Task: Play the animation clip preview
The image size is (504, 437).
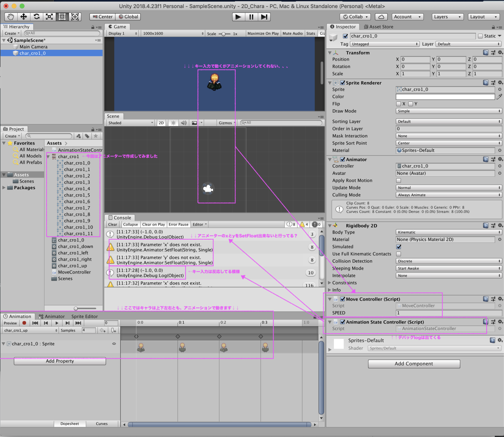Action: [x=57, y=323]
